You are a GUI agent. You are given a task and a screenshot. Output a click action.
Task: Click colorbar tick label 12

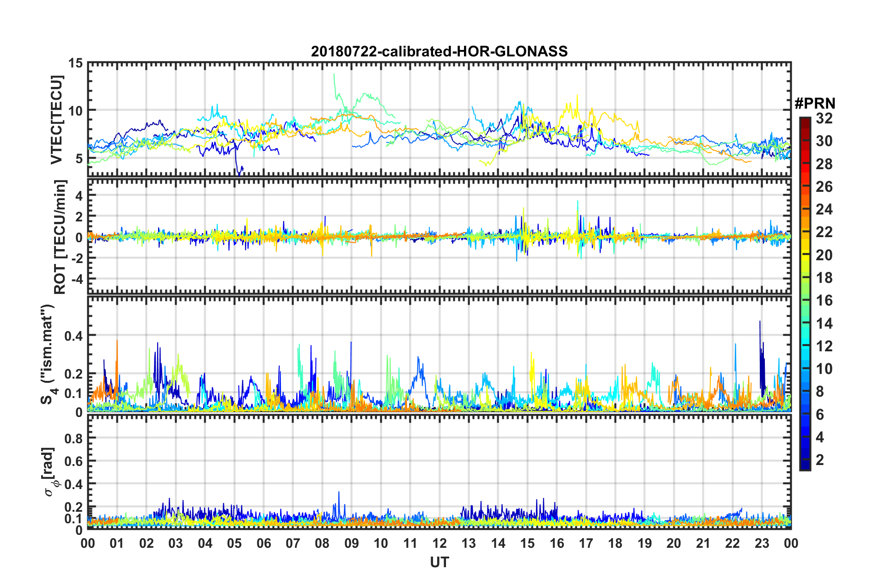click(x=824, y=346)
